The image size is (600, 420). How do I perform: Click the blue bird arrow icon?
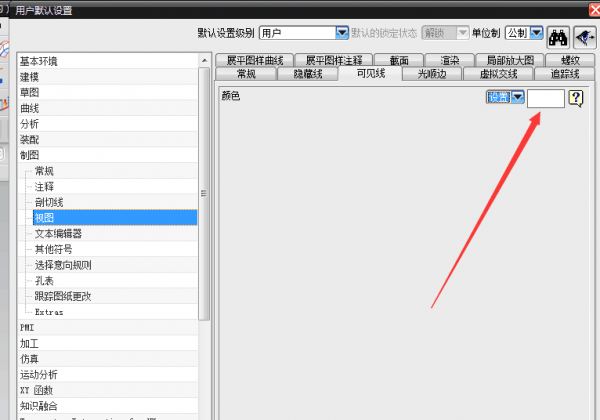(585, 37)
